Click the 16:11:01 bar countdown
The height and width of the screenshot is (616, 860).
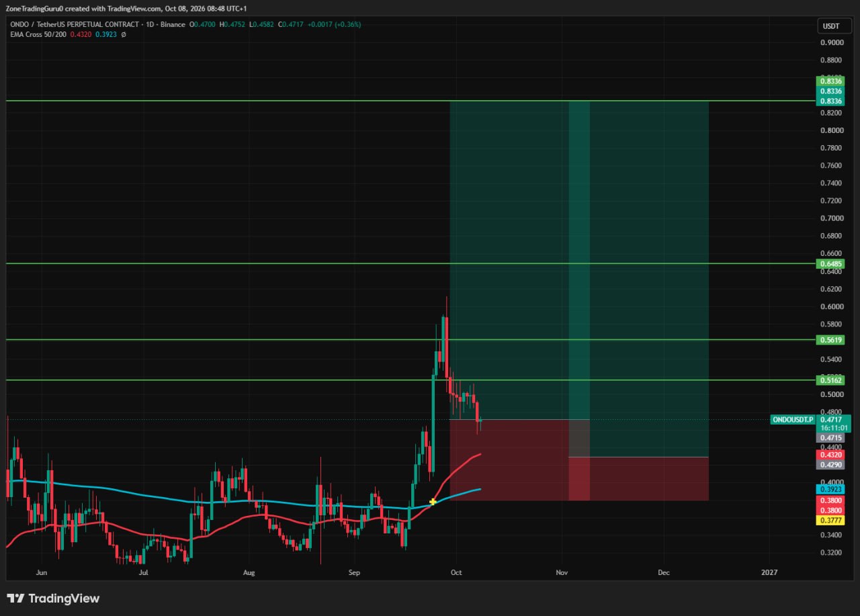(834, 428)
